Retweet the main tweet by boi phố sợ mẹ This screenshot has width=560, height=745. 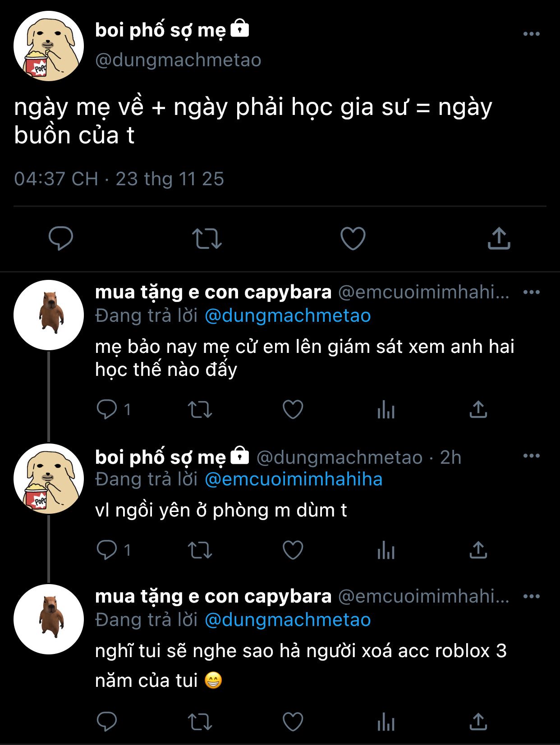pyautogui.click(x=207, y=238)
